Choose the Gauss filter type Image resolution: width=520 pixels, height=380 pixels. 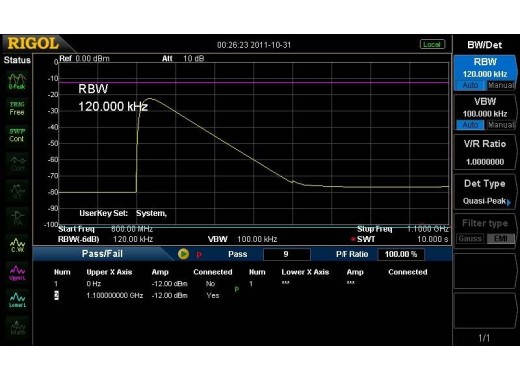tap(470, 239)
